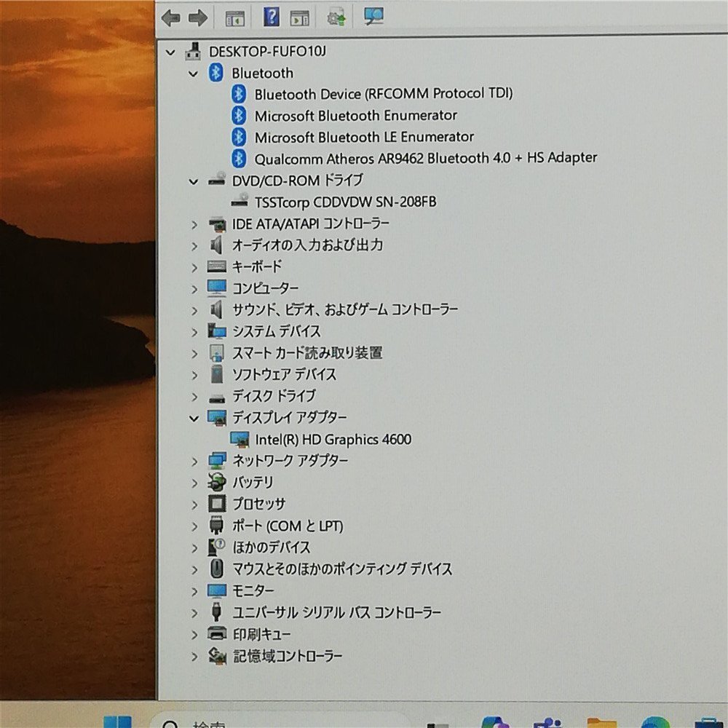Click the ほかのデバイス unknown device icon

(216, 547)
